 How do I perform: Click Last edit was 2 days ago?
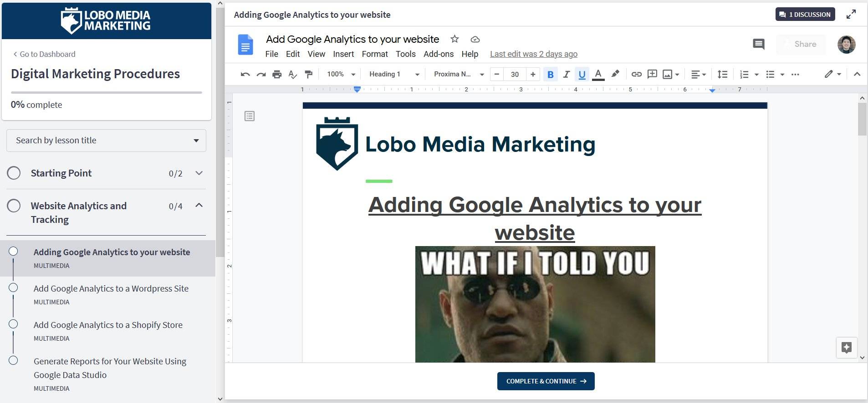click(534, 54)
